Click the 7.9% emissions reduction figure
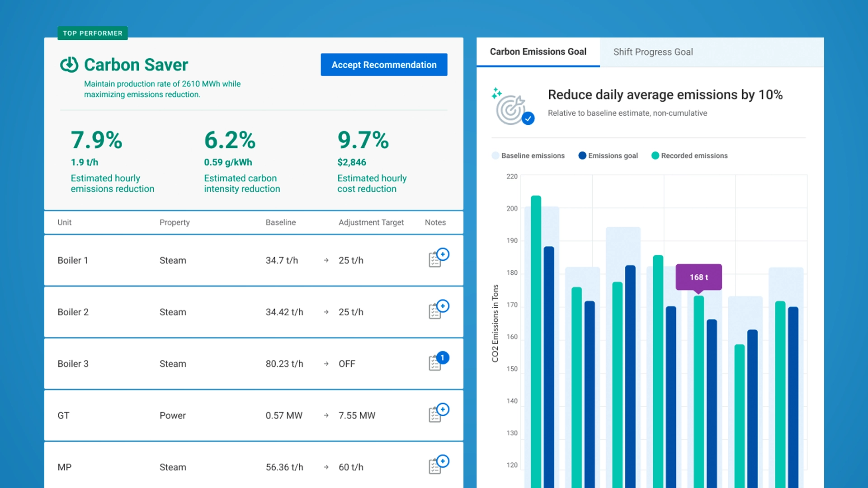Screen dimensions: 868x488 coord(96,140)
